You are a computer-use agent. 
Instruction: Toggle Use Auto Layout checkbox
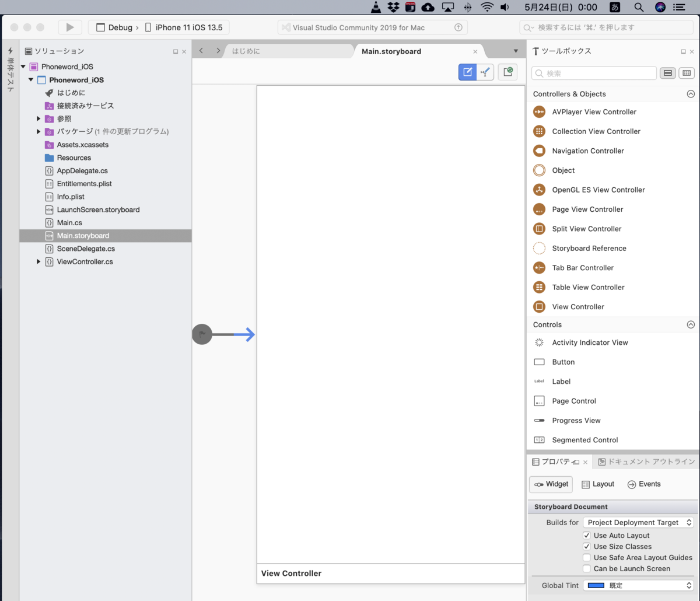[x=587, y=536]
